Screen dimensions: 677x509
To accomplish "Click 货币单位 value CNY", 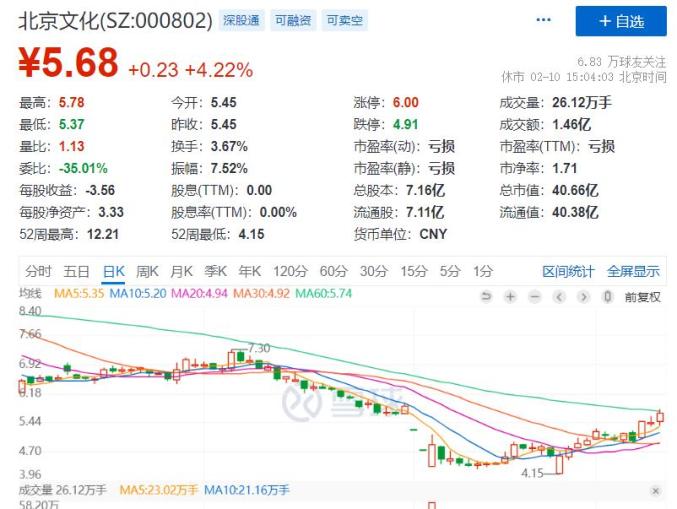I will [x=433, y=234].
